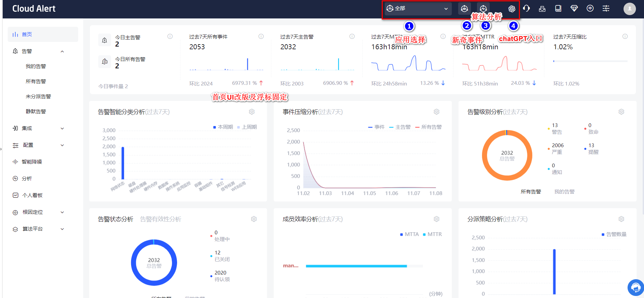
Task: Select the 告警状态分析 tab
Action: pyautogui.click(x=115, y=219)
